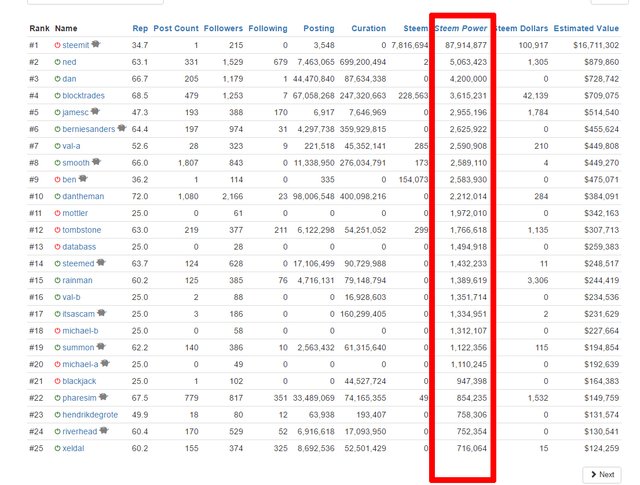Open the val-b account link
Screen dimensions: 640x485
click(x=71, y=297)
